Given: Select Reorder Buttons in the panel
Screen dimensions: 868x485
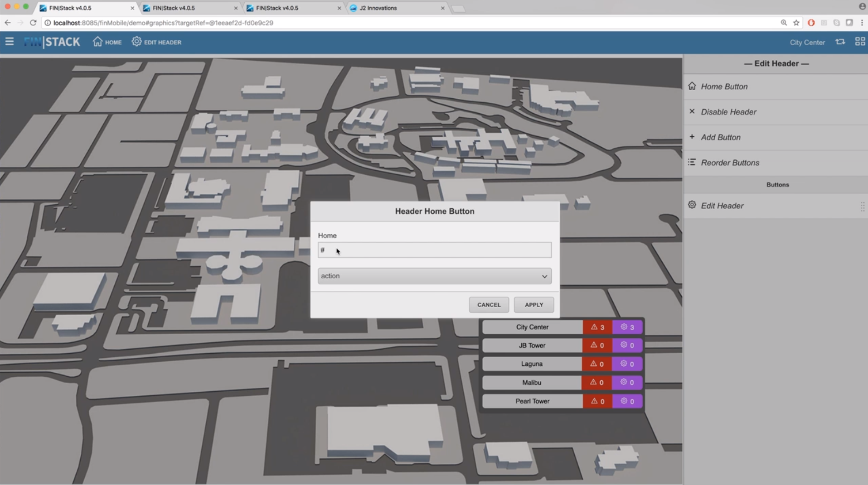Looking at the screenshot, I should 729,163.
